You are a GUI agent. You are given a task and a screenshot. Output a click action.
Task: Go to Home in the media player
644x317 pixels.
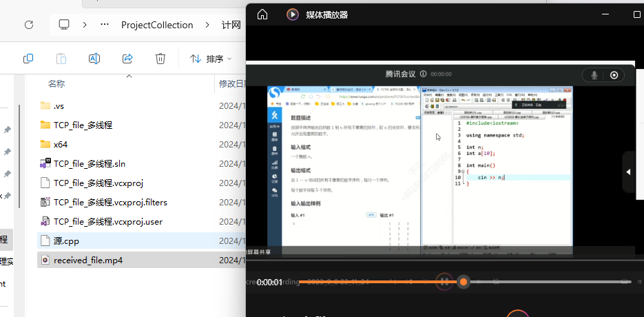coord(262,14)
